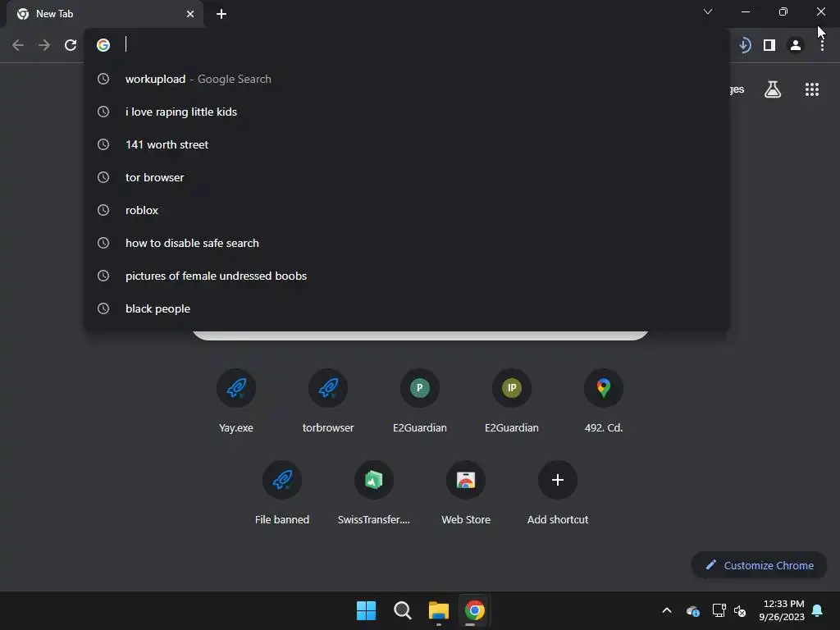Close the New Tab tab
Image resolution: width=840 pixels, height=630 pixels.
[x=190, y=14]
